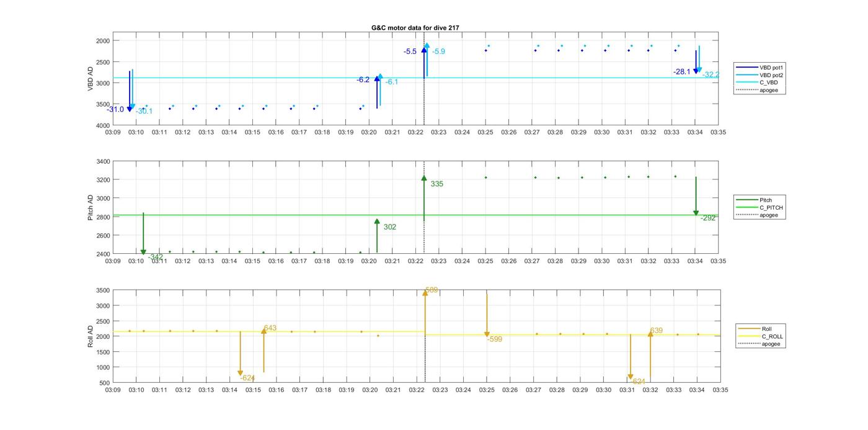The width and height of the screenshot is (868, 430).
Task: Click the '-28.1' VBD data label
Action: (x=682, y=72)
